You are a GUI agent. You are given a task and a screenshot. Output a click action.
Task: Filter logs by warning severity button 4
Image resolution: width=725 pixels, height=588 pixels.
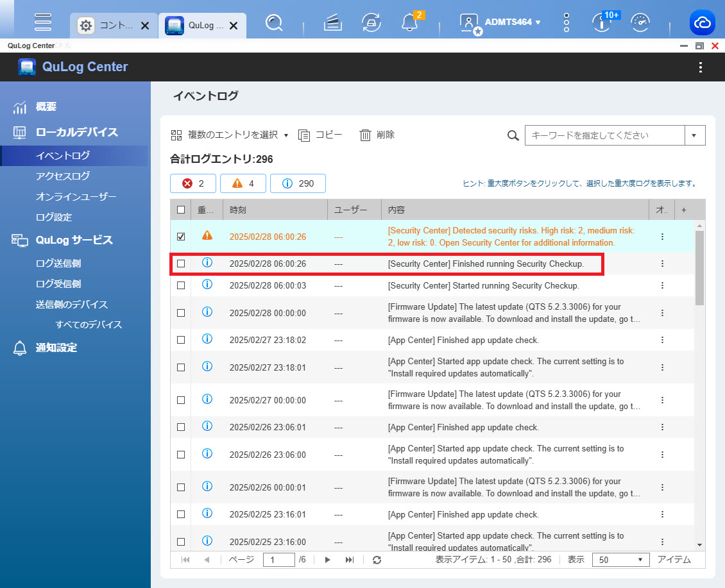tap(243, 183)
